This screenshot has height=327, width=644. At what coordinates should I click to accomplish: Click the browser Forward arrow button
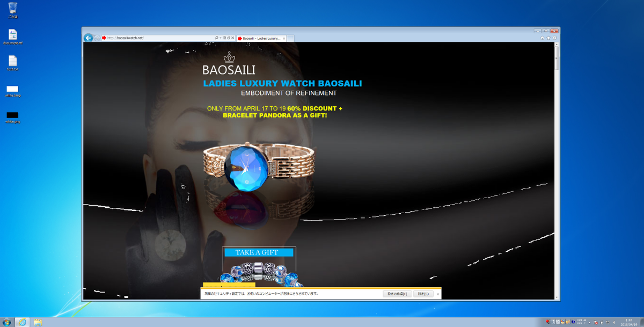pyautogui.click(x=97, y=38)
